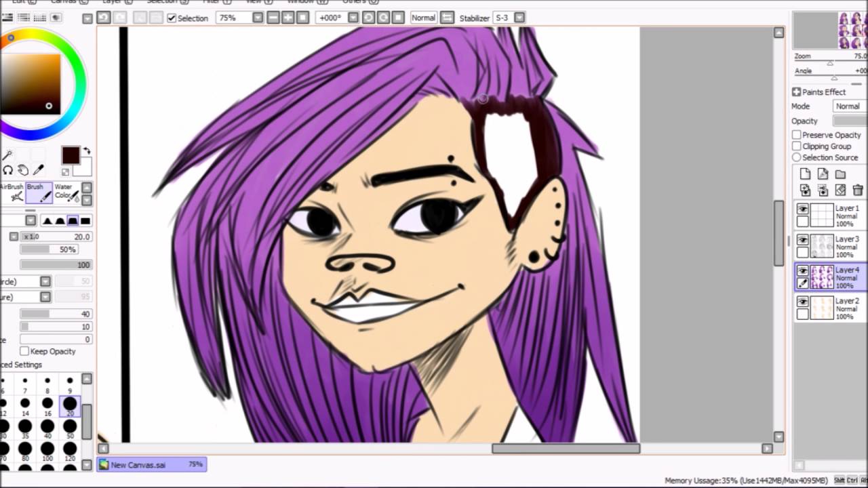Expand the Paints Effect section

(797, 91)
